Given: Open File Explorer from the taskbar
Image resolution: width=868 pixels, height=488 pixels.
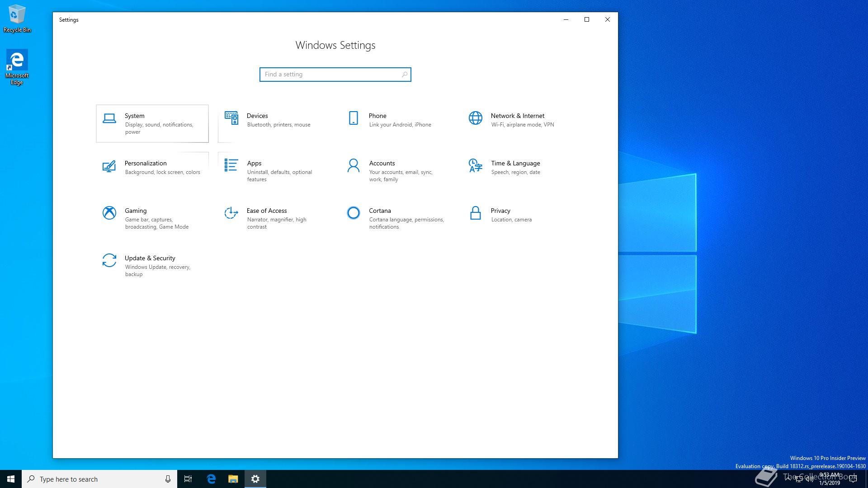Looking at the screenshot, I should coord(233,479).
